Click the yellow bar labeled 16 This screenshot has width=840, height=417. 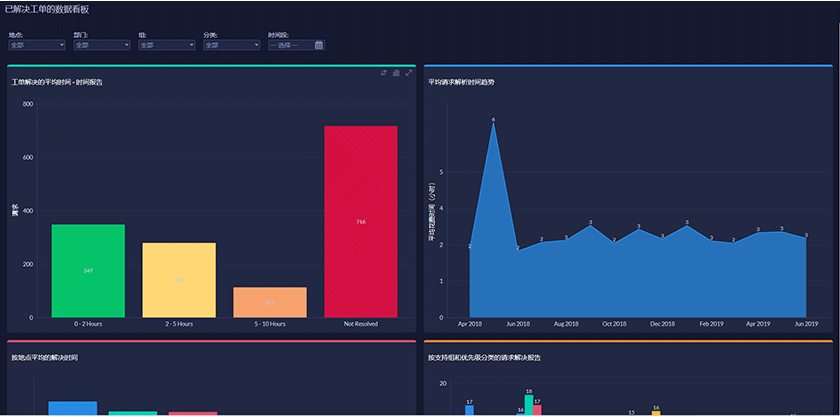pyautogui.click(x=656, y=413)
